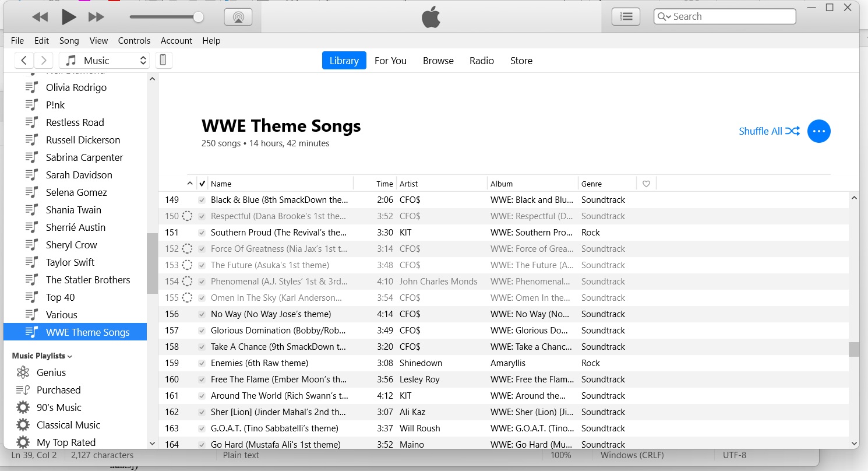Uncheck the No Way song checkbox
The width and height of the screenshot is (868, 471).
(202, 314)
